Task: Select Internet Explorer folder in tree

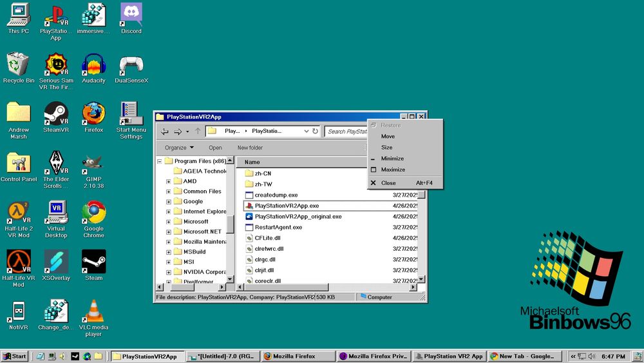Action: point(200,211)
